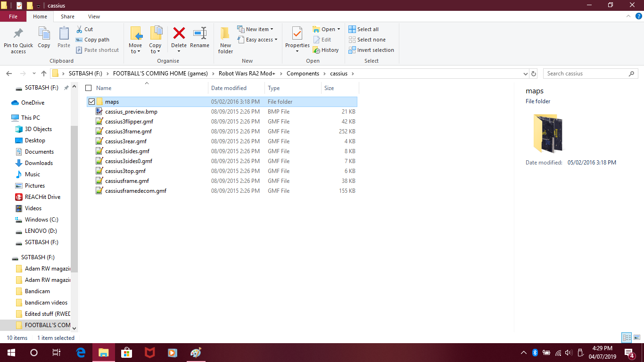Click the red Delete icon in ribbon

(179, 34)
